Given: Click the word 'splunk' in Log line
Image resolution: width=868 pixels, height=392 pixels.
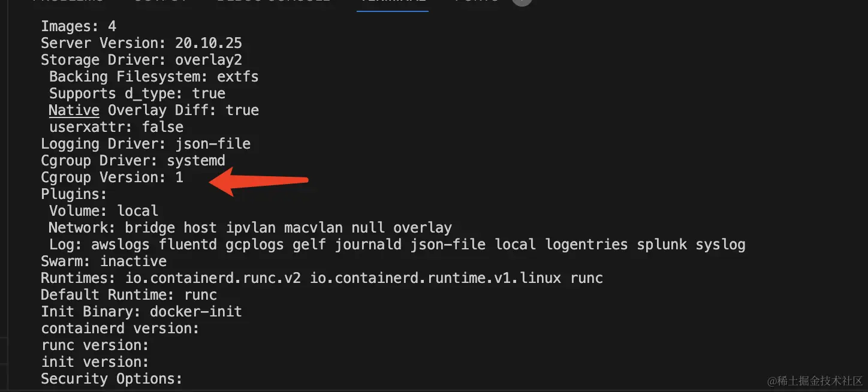Looking at the screenshot, I should (662, 245).
